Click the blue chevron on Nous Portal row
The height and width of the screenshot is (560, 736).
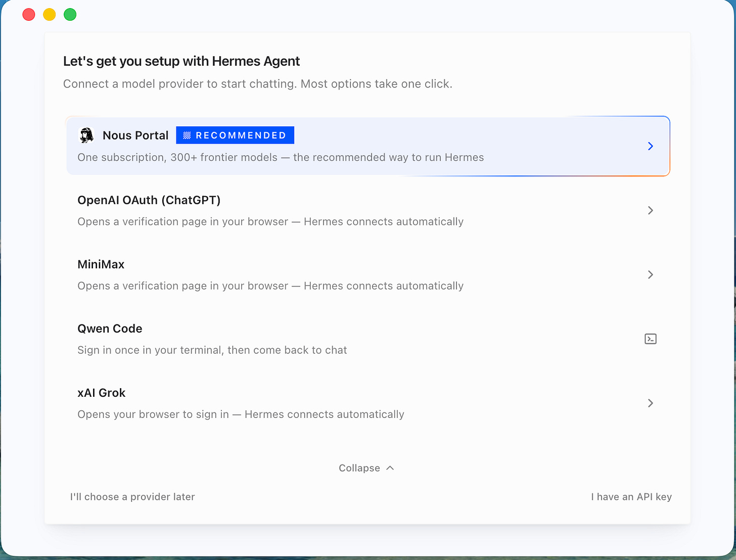pyautogui.click(x=651, y=146)
